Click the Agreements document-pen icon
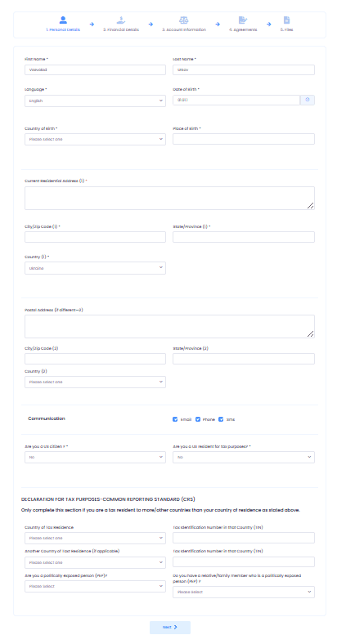This screenshot has width=337, height=644. point(243,20)
